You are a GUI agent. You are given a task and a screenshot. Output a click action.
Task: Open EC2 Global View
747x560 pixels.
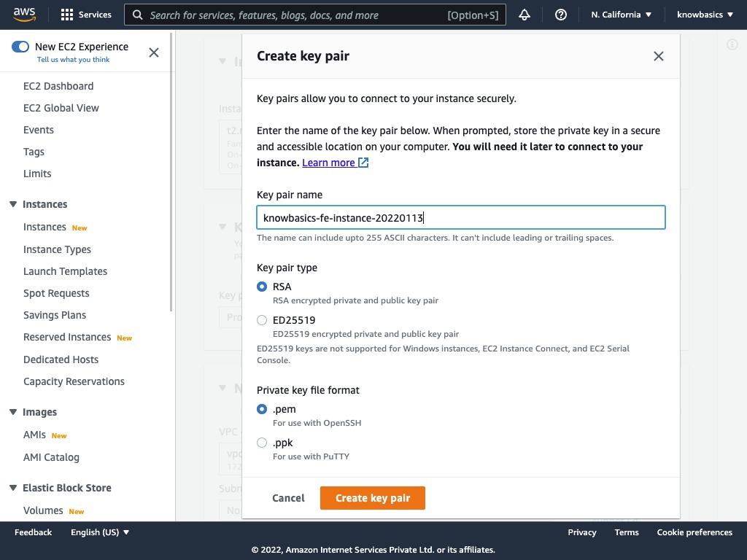(61, 108)
